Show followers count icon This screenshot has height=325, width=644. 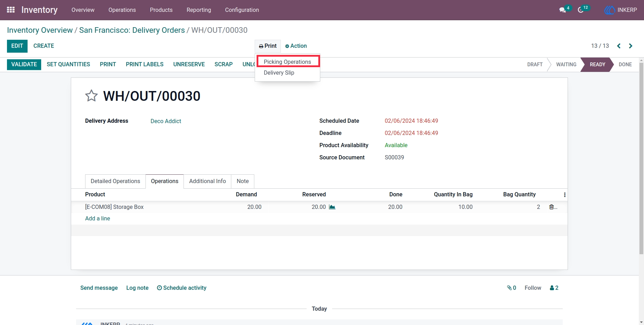(x=554, y=288)
